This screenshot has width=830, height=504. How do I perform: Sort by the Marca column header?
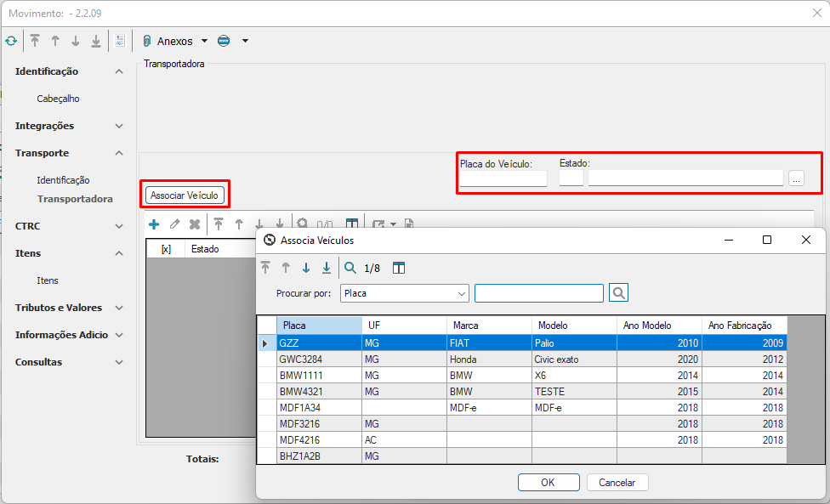[489, 326]
